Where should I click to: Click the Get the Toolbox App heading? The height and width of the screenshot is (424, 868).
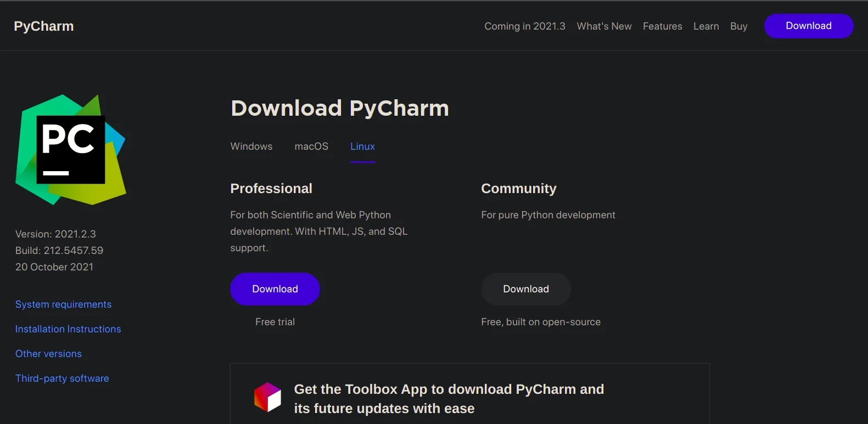tap(449, 399)
